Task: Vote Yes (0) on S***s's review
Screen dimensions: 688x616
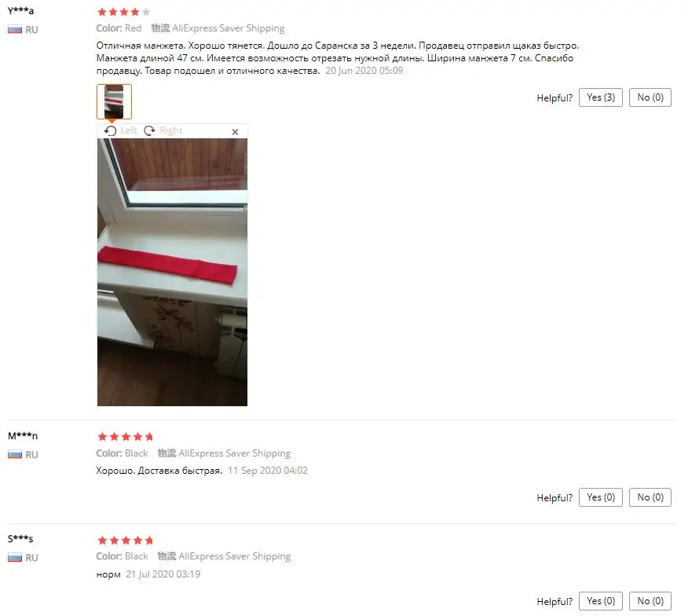Action: pyautogui.click(x=600, y=600)
